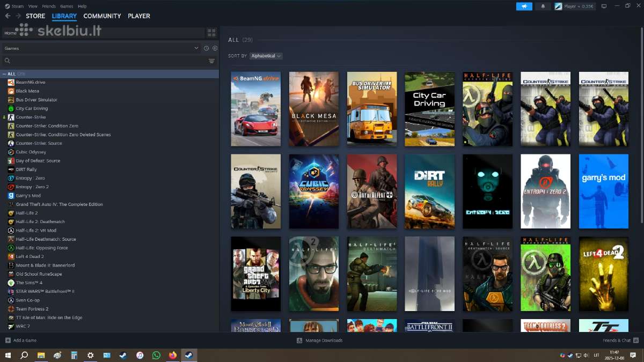Open the garry's mod cover tile
The image size is (644, 362).
(604, 191)
